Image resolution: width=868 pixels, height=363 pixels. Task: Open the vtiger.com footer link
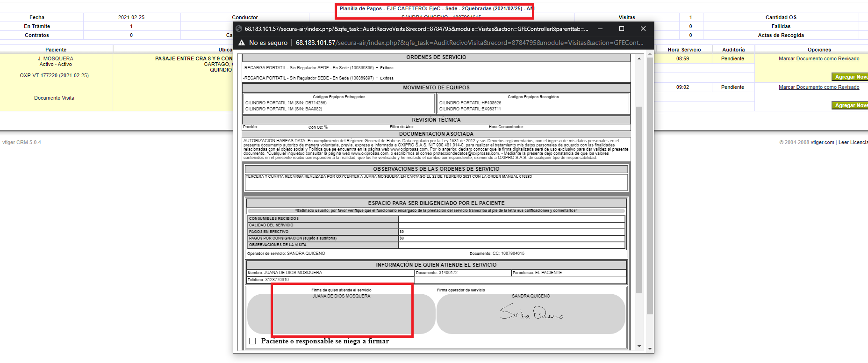(x=822, y=142)
